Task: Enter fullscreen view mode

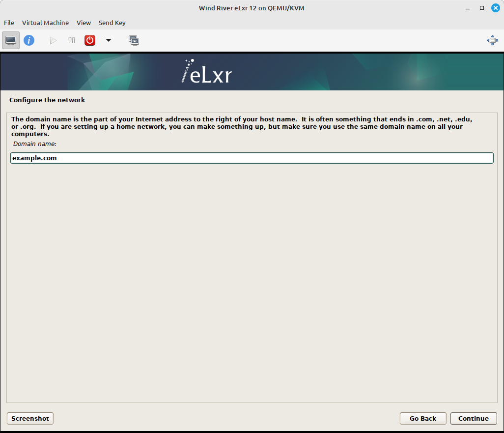Action: [492, 40]
